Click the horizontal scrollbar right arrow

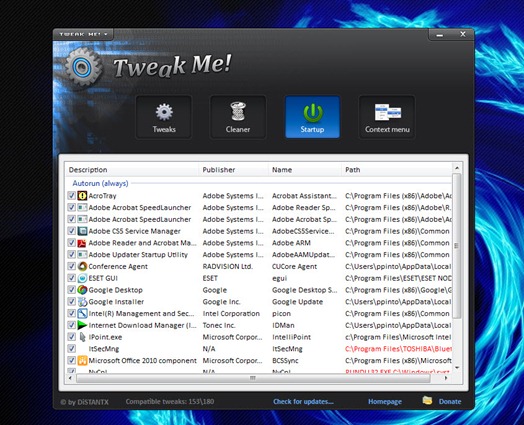pos(446,378)
